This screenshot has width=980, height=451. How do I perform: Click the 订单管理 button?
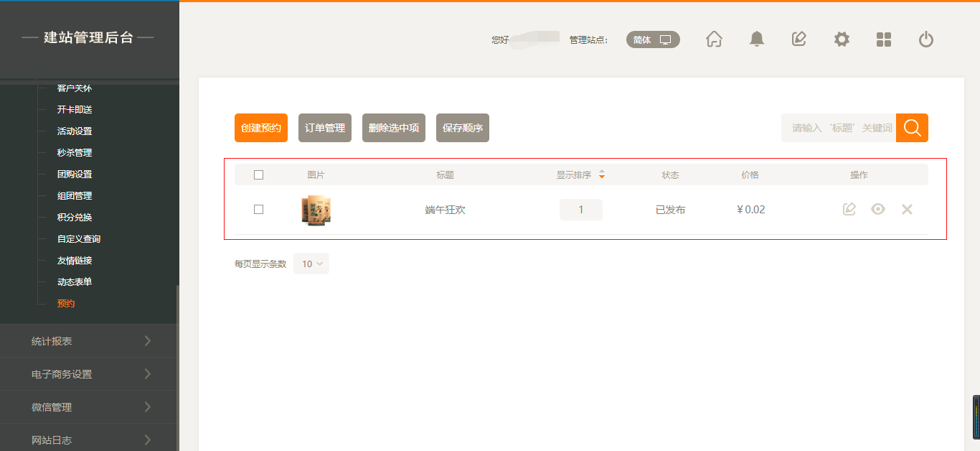(x=325, y=128)
